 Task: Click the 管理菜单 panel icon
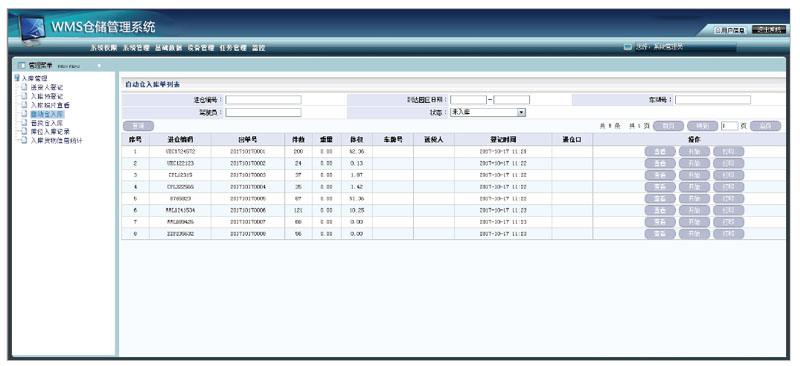pyautogui.click(x=21, y=65)
